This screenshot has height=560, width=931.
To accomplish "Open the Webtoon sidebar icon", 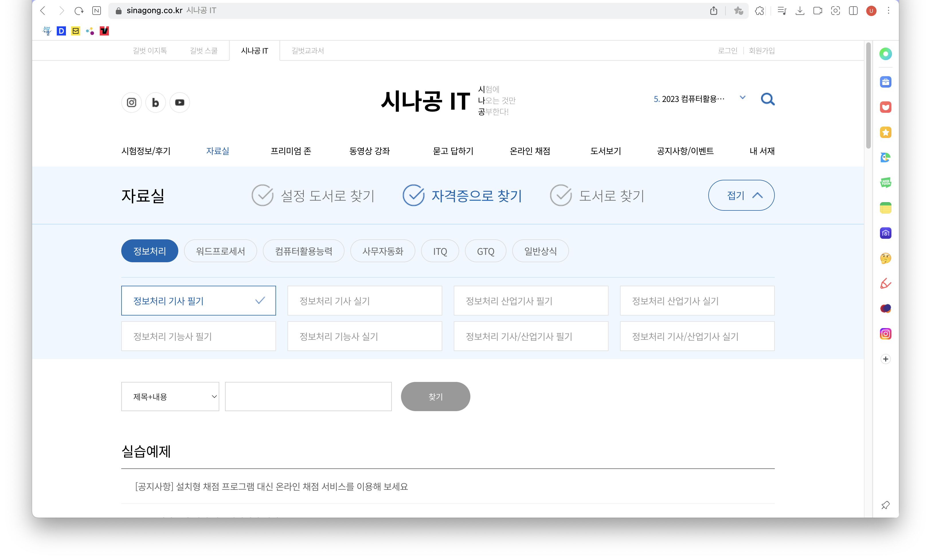I will 885,183.
